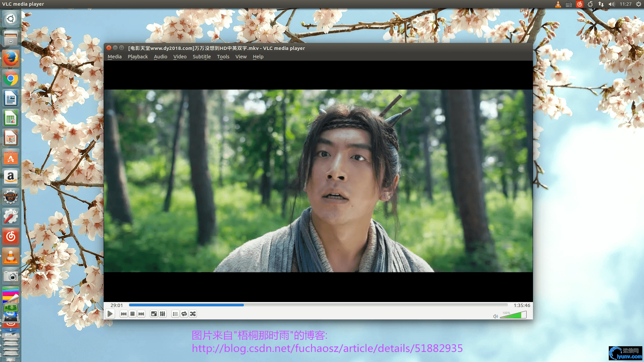This screenshot has height=362, width=644.
Task: Open LibreOffice Writer from launcher
Action: coord(11,98)
